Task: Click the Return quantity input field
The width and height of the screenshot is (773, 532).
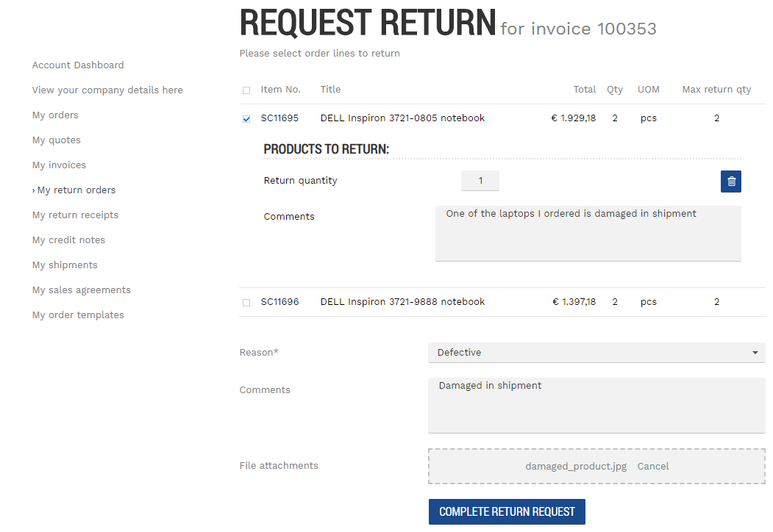Action: click(480, 181)
